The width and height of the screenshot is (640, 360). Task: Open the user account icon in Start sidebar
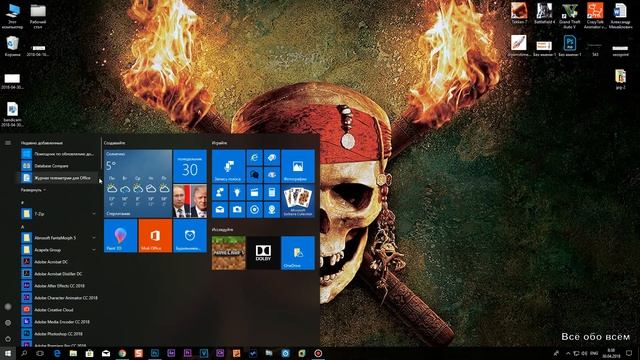[8, 307]
